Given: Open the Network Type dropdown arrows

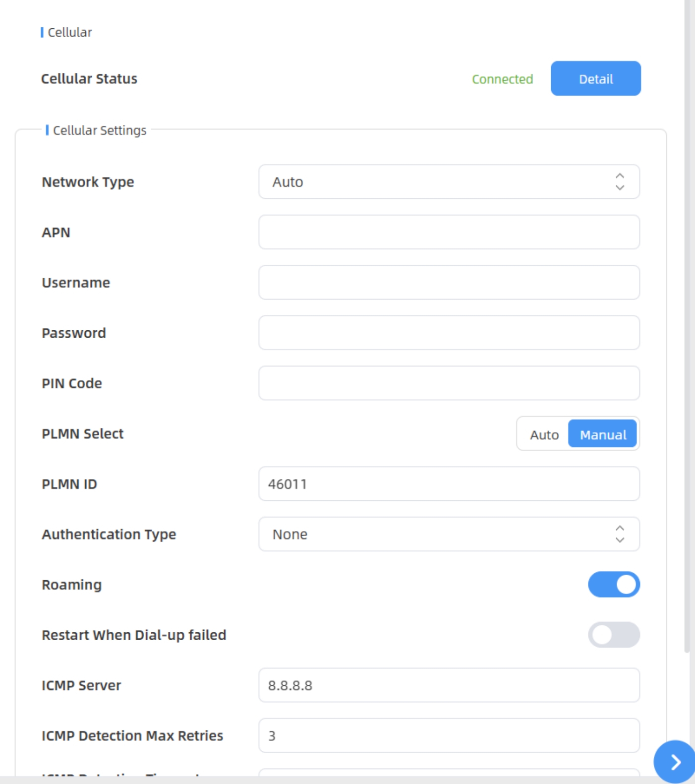Looking at the screenshot, I should [x=619, y=182].
